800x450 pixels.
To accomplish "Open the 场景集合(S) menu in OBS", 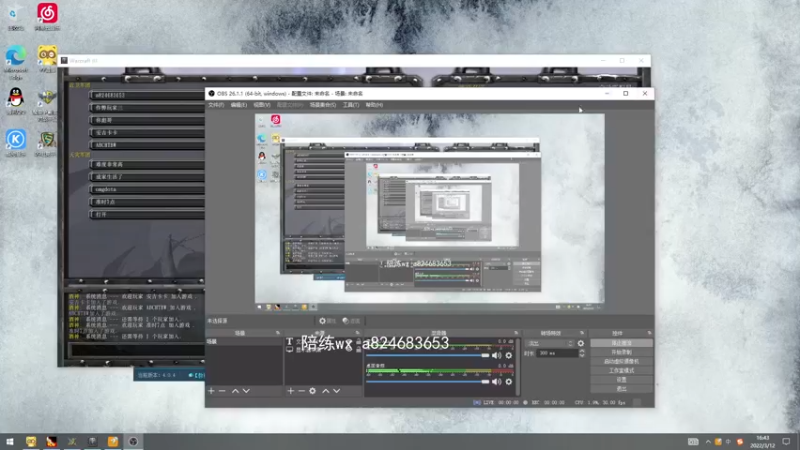I will [322, 105].
